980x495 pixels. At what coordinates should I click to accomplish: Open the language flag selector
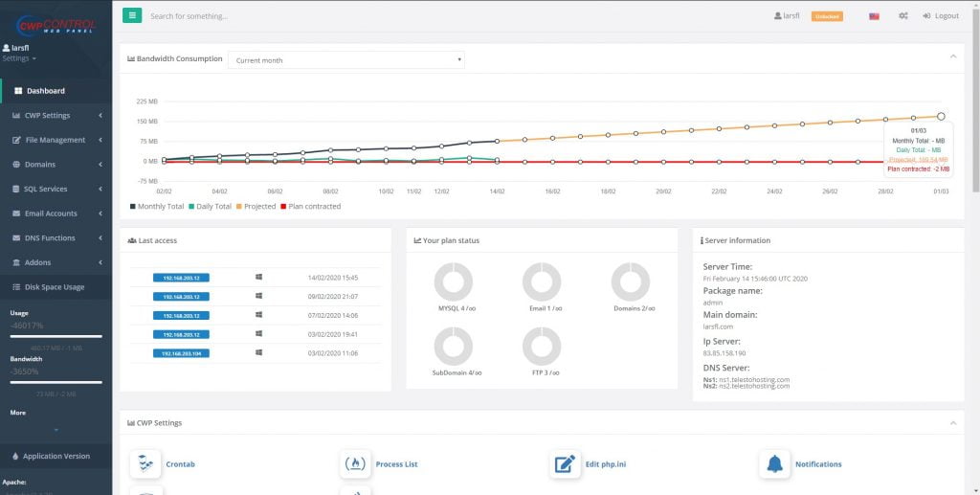tap(874, 16)
